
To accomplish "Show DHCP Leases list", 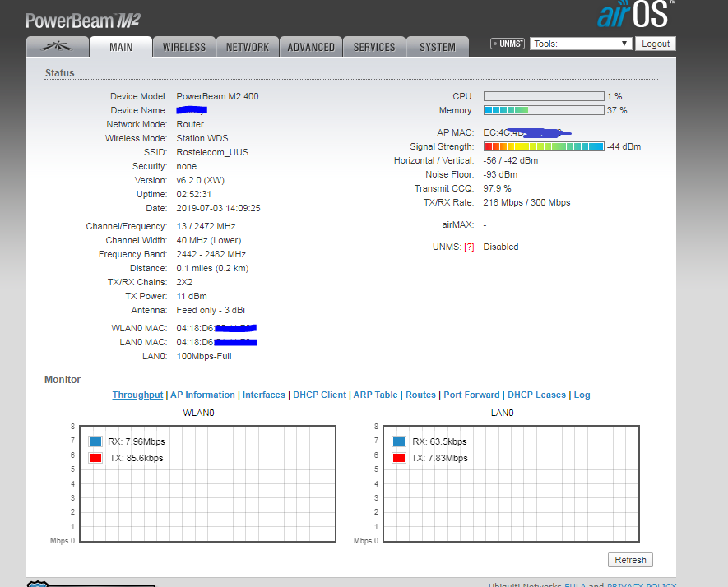I will pos(536,395).
